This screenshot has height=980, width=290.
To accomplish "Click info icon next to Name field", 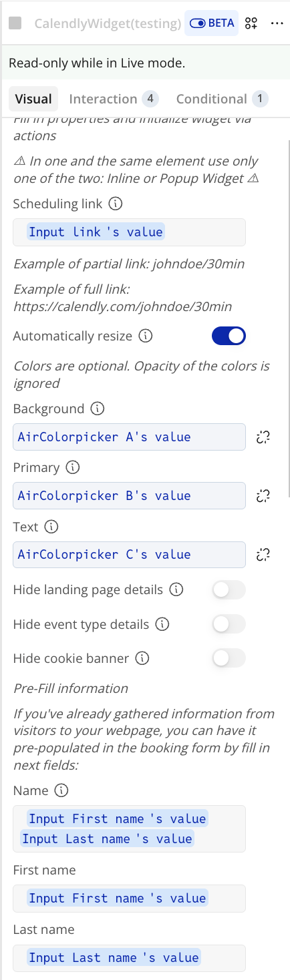I will [61, 790].
